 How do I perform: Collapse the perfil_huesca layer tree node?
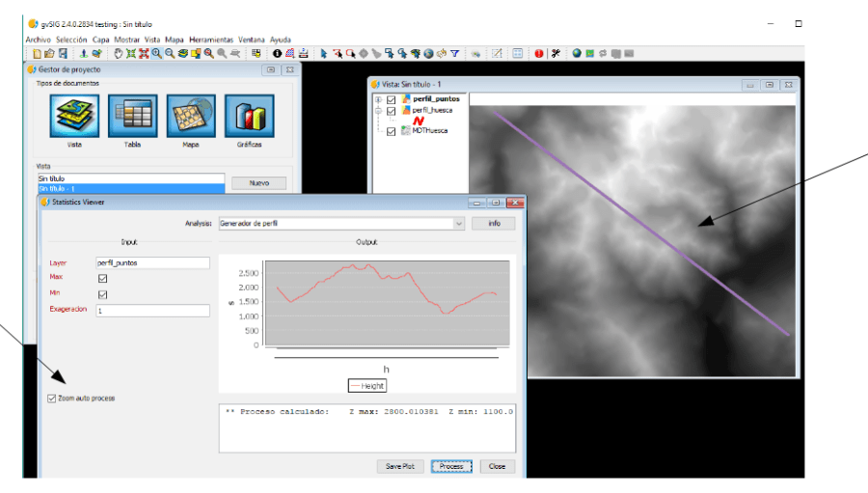tap(378, 111)
